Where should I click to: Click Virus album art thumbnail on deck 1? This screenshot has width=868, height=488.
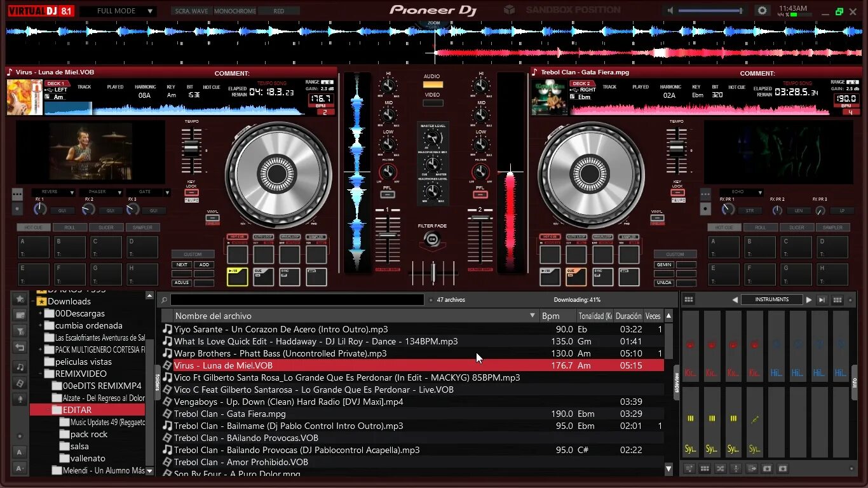click(x=25, y=97)
